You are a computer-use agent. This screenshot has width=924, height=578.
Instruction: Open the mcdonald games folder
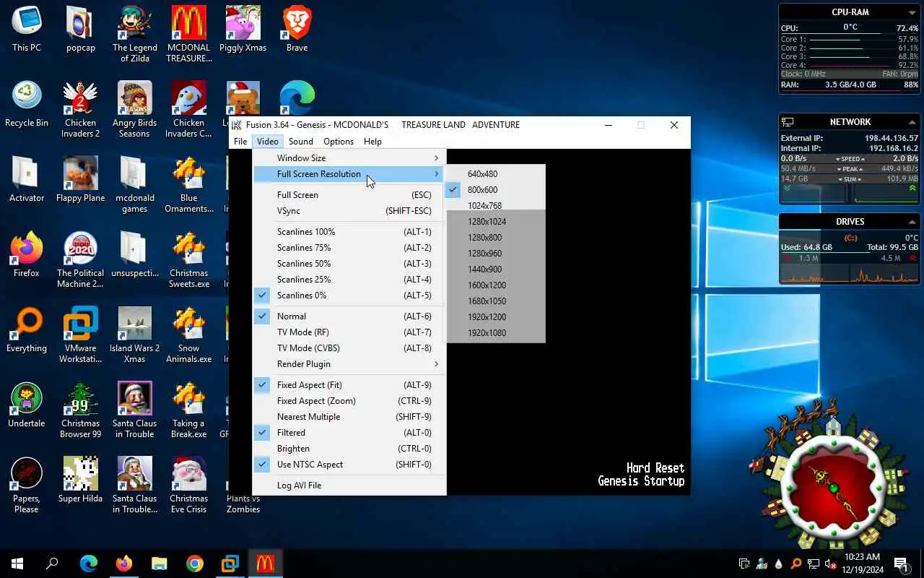click(134, 185)
